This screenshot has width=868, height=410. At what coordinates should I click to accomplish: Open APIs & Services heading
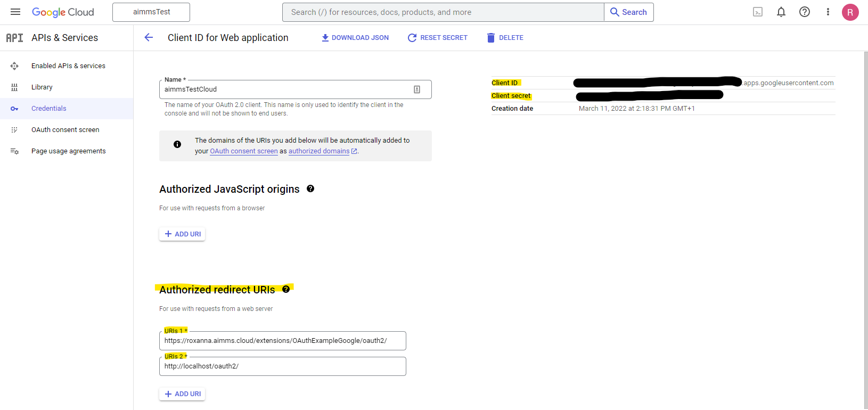[64, 38]
